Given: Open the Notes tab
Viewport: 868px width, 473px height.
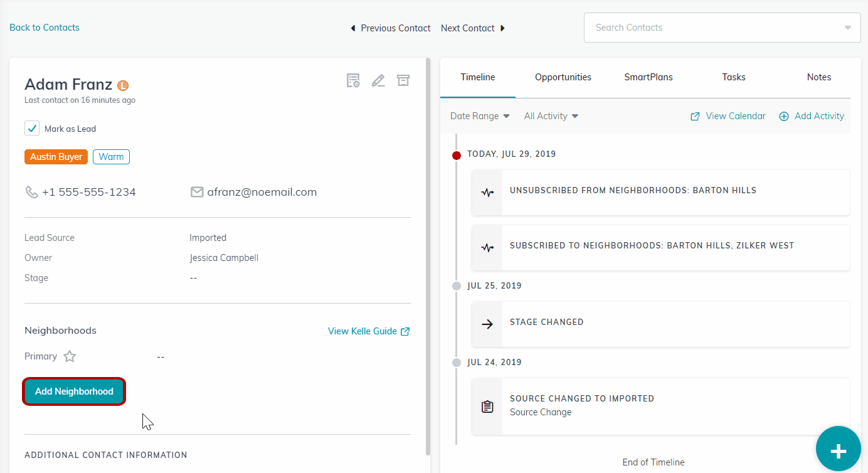Looking at the screenshot, I should click(x=819, y=77).
